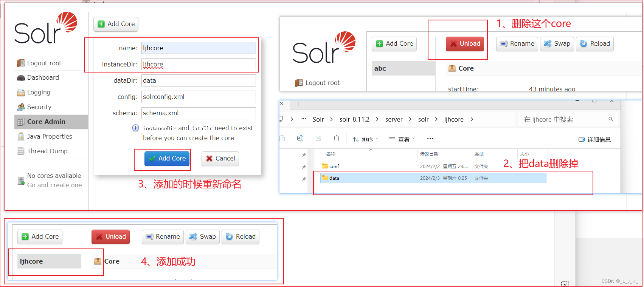
Task: Open a new Explorer tab with plus
Action: click(298, 104)
